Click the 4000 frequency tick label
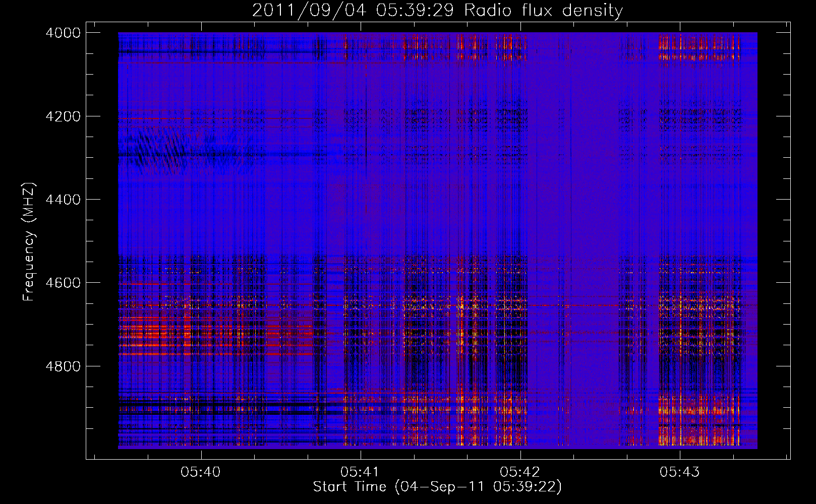The width and height of the screenshot is (816, 504). tap(63, 33)
